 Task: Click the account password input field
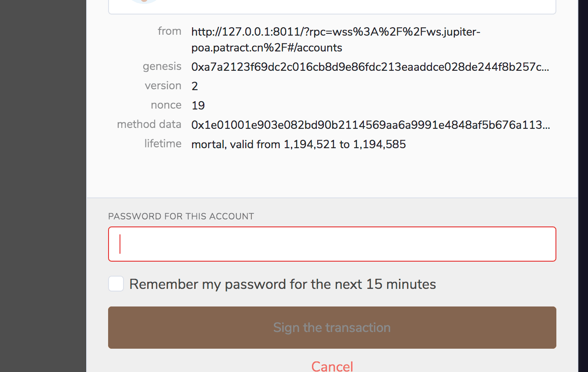pyautogui.click(x=332, y=244)
